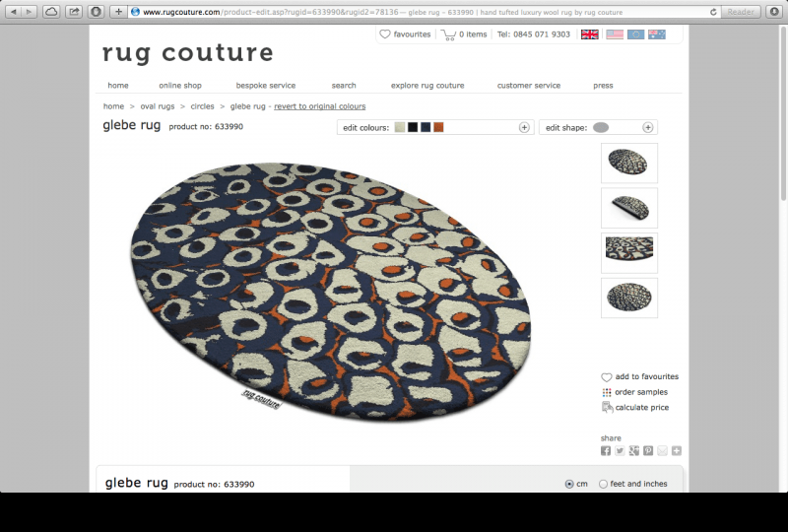Reload the page using the refresh icon
Image resolution: width=788 pixels, height=532 pixels.
[712, 12]
